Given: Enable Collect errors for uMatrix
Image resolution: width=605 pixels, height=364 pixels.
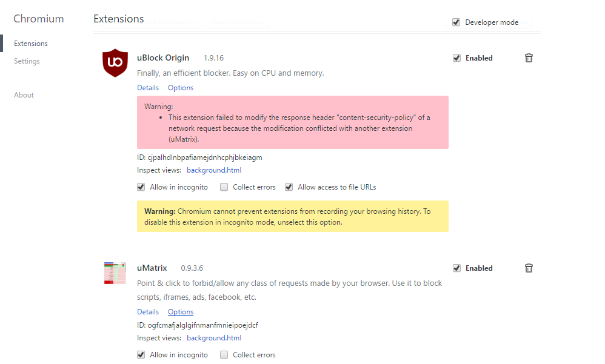Looking at the screenshot, I should (x=224, y=354).
